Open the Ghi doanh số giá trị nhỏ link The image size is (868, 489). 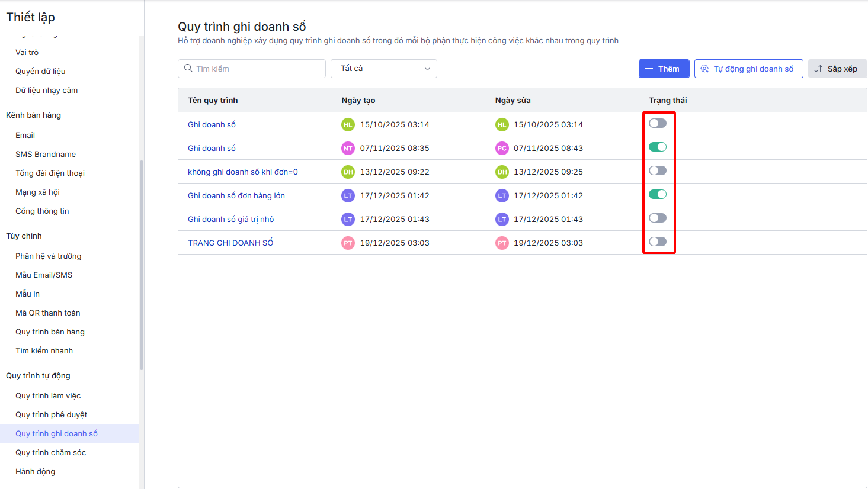pyautogui.click(x=231, y=219)
